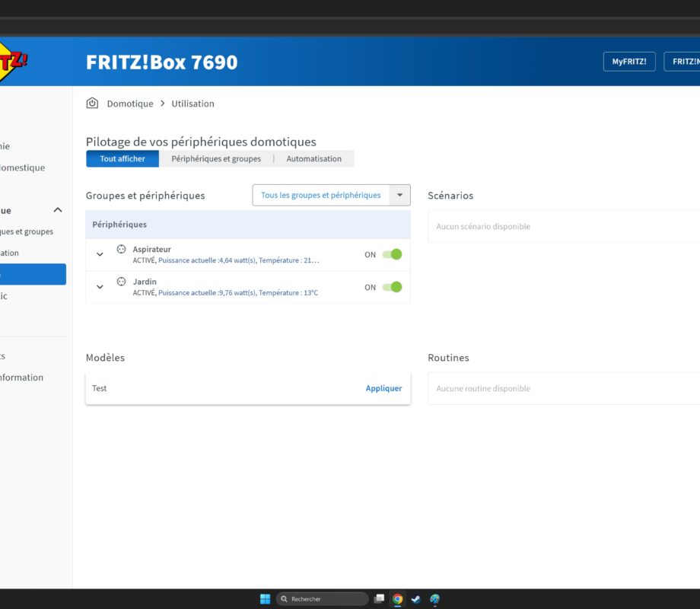Switch to the Automatisation tab
The height and width of the screenshot is (609, 700).
click(x=313, y=158)
